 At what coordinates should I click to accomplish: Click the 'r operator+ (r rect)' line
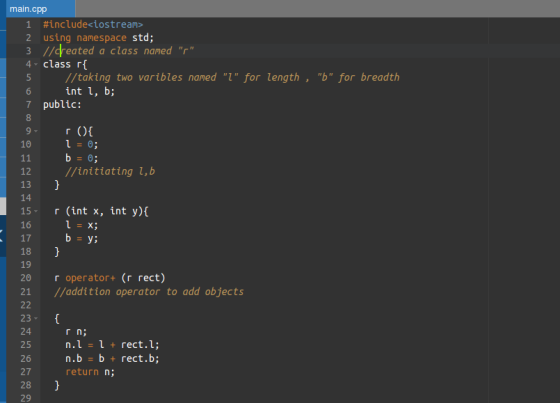[x=110, y=278]
